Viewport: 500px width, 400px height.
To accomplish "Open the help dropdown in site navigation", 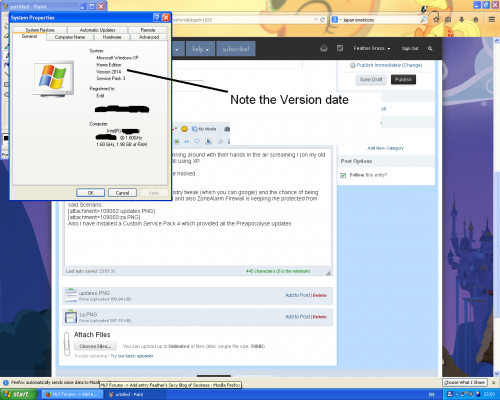I will (x=200, y=49).
